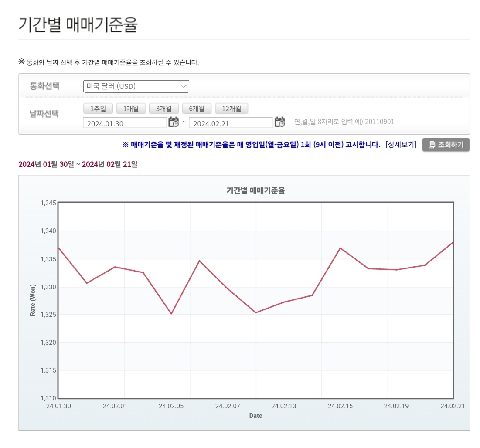480x448 pixels.
Task: Click the Rate (Won) axis title
Action: coord(33,300)
